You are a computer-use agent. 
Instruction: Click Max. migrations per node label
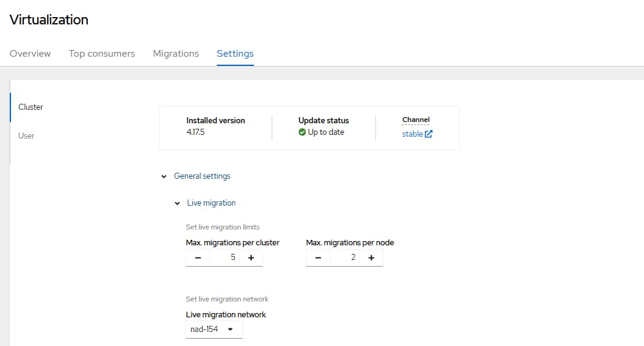[350, 243]
